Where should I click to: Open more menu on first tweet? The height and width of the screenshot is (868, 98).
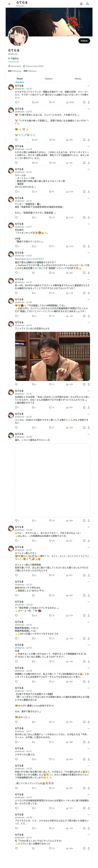(89, 86)
